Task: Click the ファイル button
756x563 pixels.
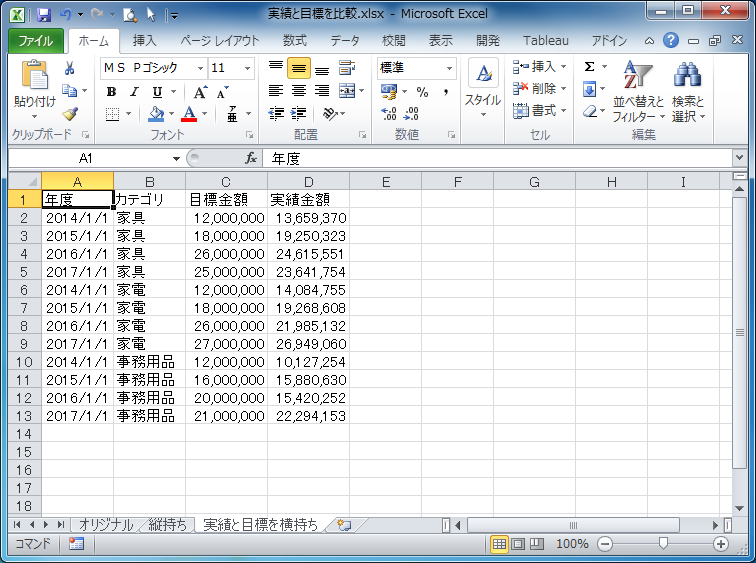Action: pyautogui.click(x=36, y=41)
